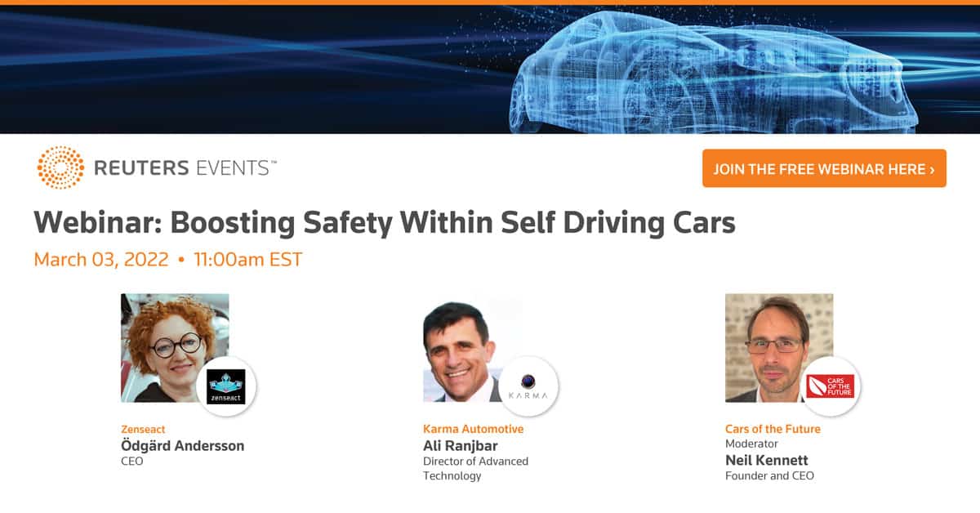Click the March 03, 2022 date text

click(x=101, y=260)
